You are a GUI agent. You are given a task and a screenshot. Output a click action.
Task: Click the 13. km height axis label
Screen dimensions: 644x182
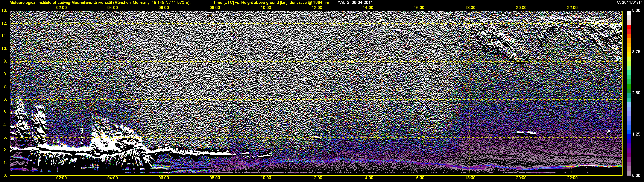coord(4,10)
